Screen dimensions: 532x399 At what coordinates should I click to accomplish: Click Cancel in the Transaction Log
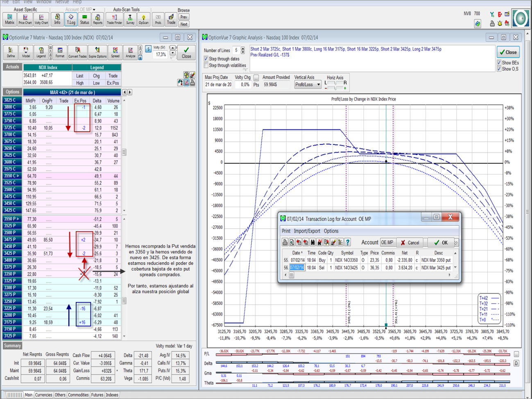tap(410, 243)
